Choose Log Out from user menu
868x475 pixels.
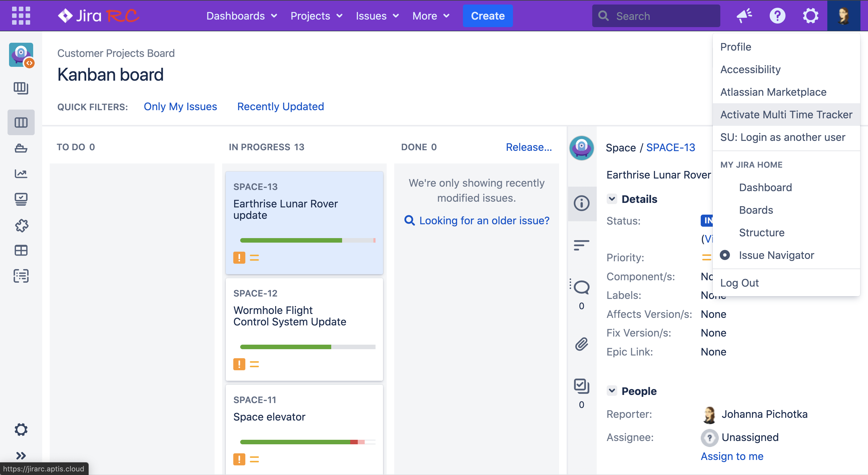[739, 283]
